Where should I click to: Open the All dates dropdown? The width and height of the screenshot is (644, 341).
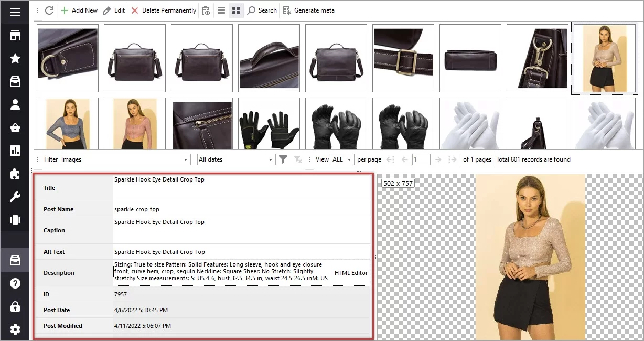[235, 159]
